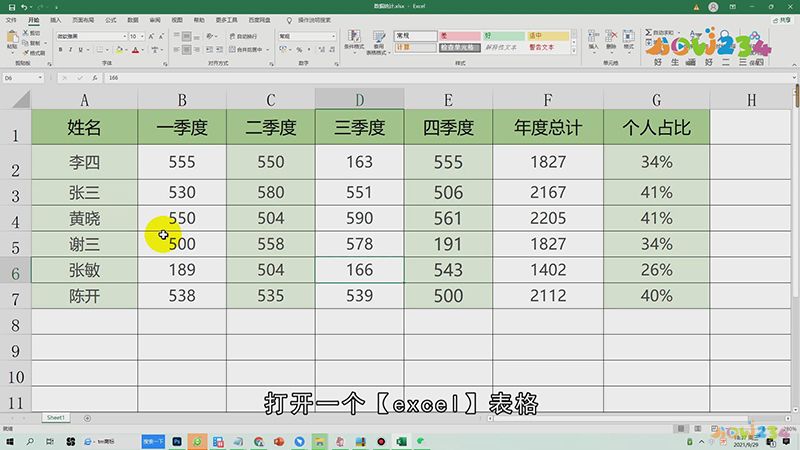This screenshot has height=450, width=800.
Task: Open font color dropdown arrow
Action: tap(143, 51)
